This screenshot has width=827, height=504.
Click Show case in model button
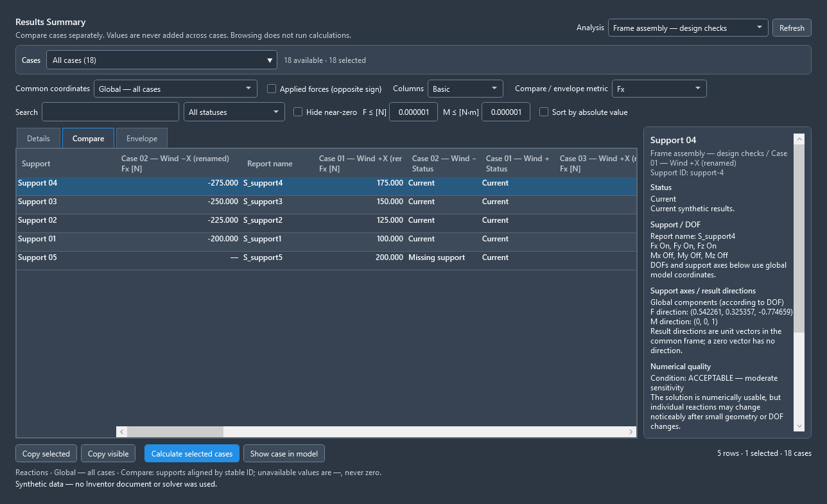(x=284, y=453)
